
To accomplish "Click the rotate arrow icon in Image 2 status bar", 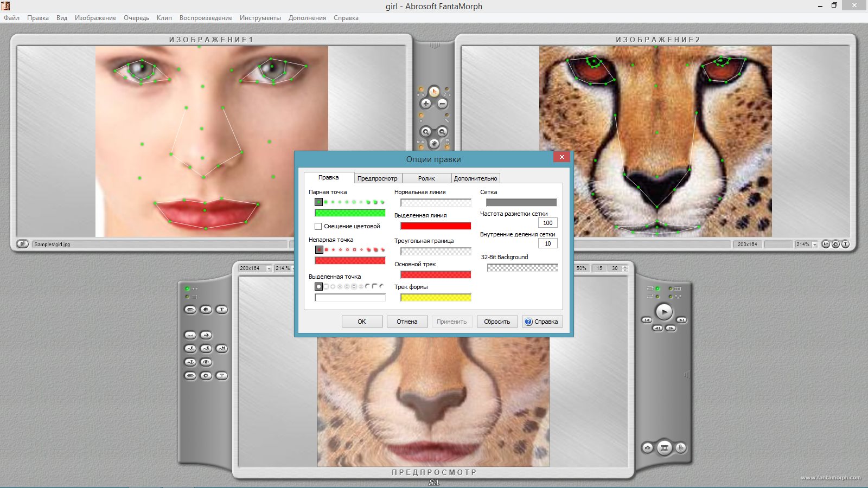I will (826, 245).
